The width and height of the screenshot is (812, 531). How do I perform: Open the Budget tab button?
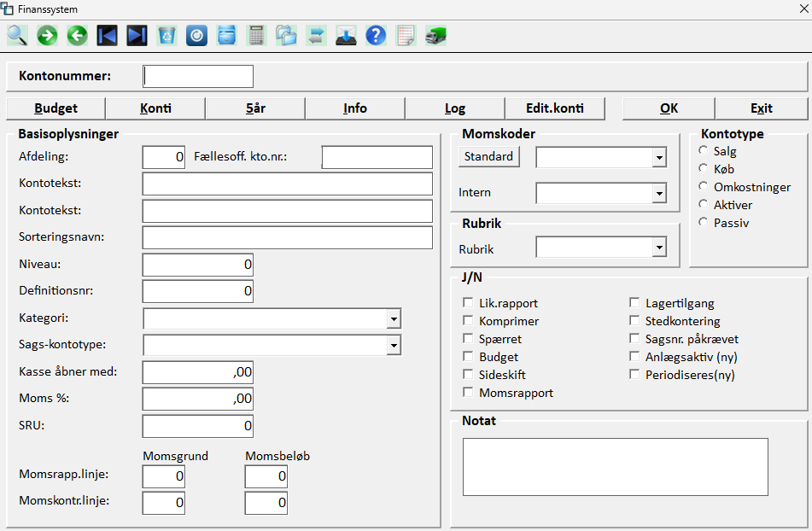pos(56,108)
